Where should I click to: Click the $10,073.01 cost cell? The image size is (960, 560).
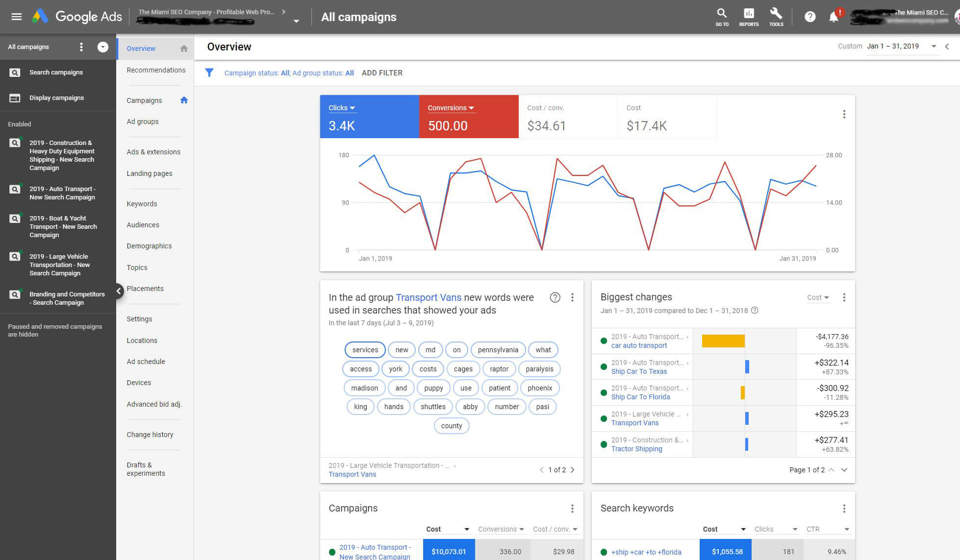449,550
